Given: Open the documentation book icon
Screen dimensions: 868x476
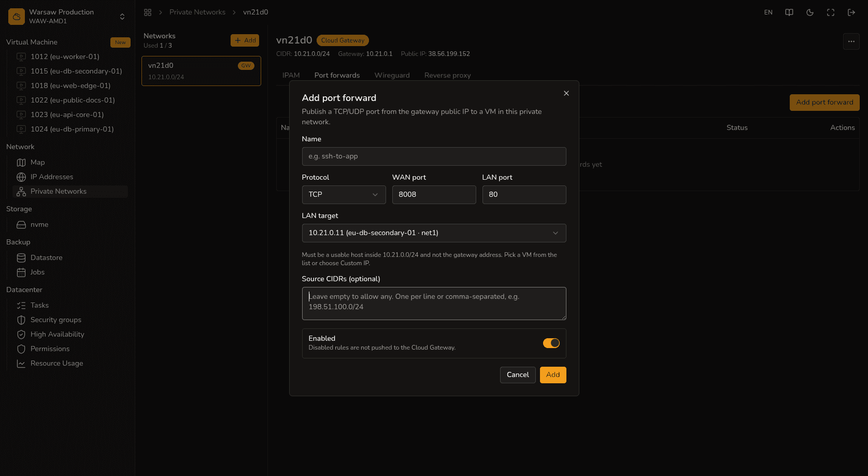Looking at the screenshot, I should click(789, 12).
